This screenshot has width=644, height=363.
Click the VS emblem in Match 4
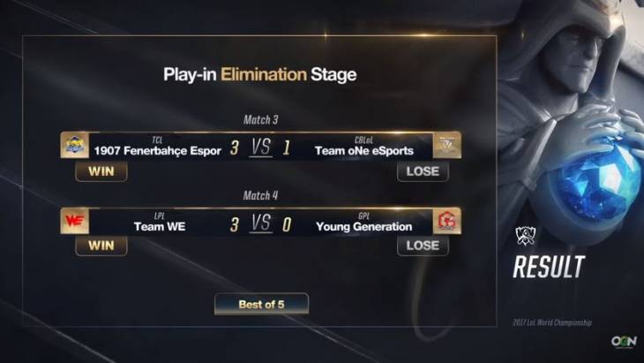tap(260, 223)
